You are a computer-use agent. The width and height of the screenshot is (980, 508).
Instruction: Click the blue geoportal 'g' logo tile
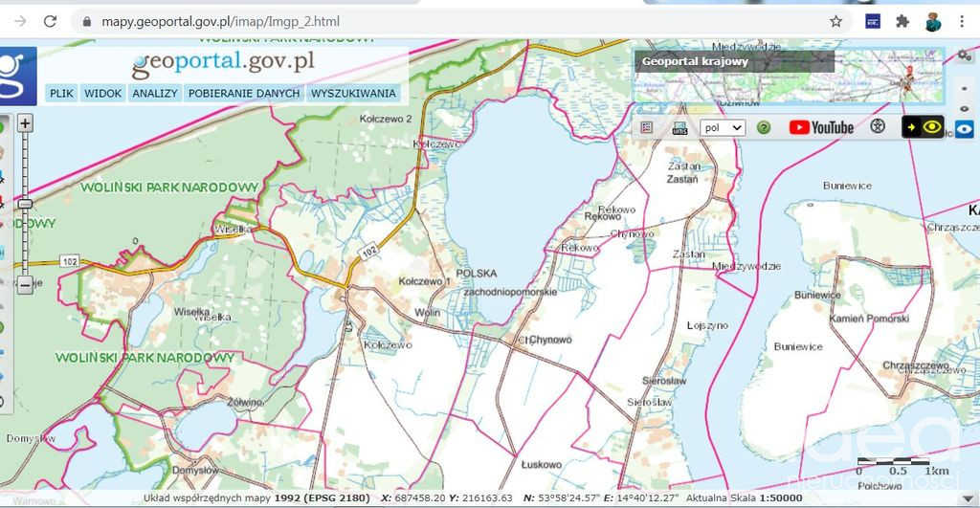pos(17,76)
